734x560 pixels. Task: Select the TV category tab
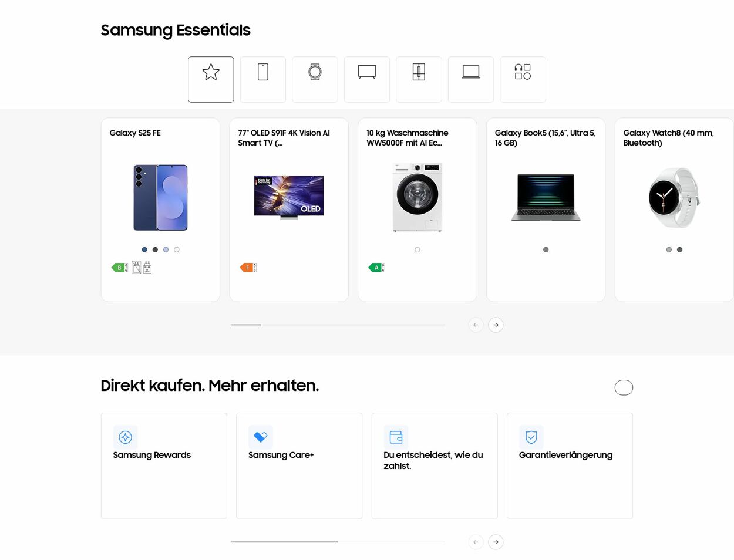coord(367,79)
